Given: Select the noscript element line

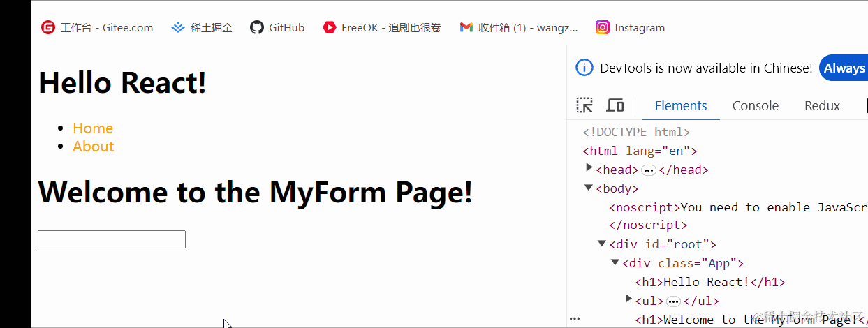Looking at the screenshot, I should (x=738, y=207).
